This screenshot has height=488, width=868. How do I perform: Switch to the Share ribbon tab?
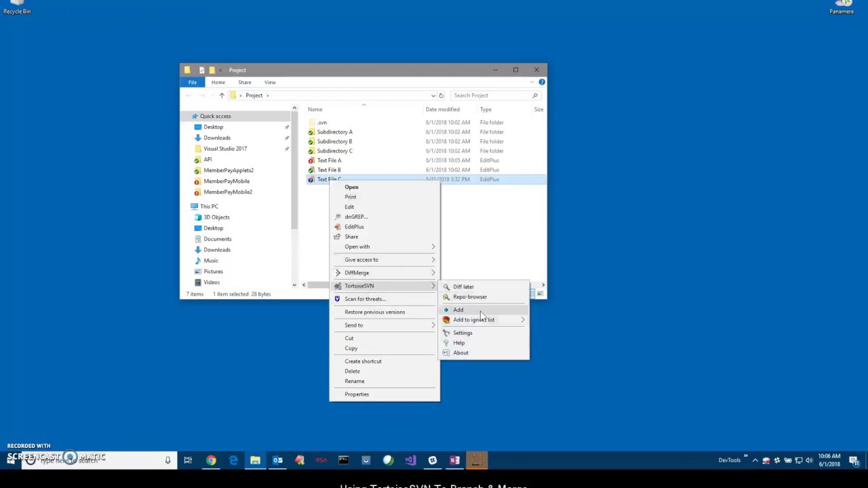pyautogui.click(x=244, y=83)
